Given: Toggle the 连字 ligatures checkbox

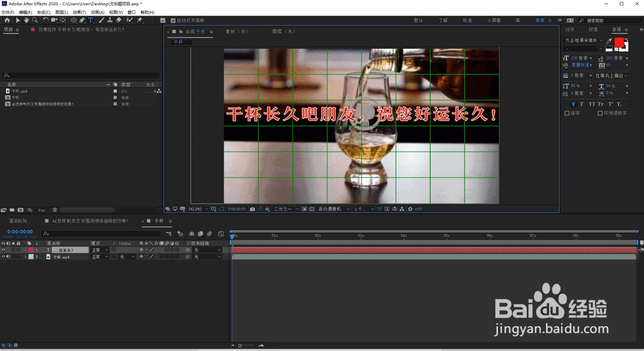Looking at the screenshot, I should (x=567, y=113).
